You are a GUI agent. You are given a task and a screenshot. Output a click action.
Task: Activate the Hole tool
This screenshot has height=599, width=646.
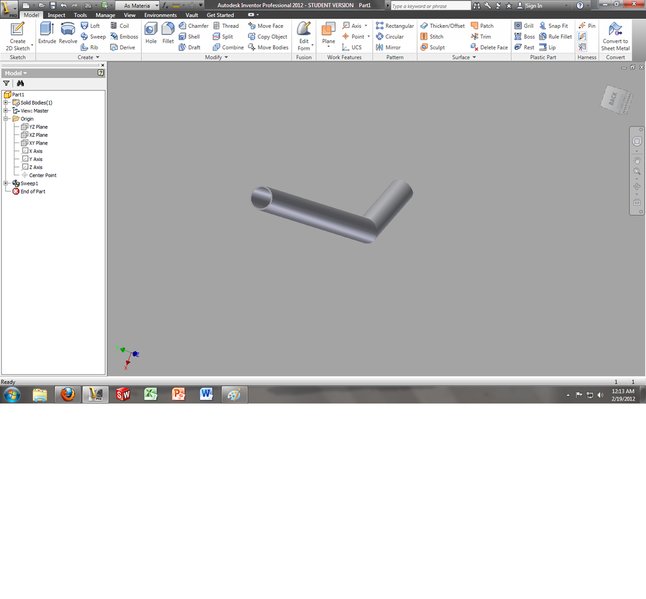point(151,33)
